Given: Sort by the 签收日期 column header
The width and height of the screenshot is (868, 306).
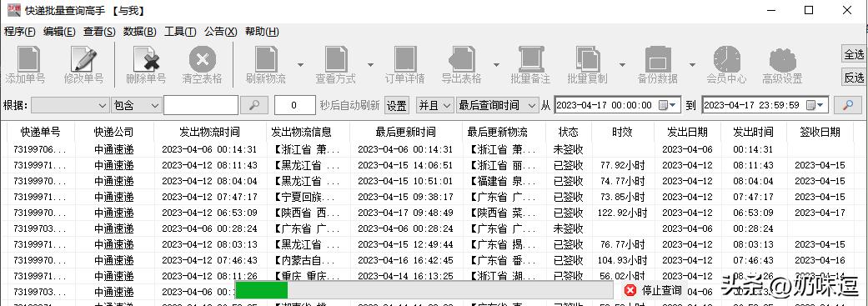Looking at the screenshot, I should pos(820,133).
